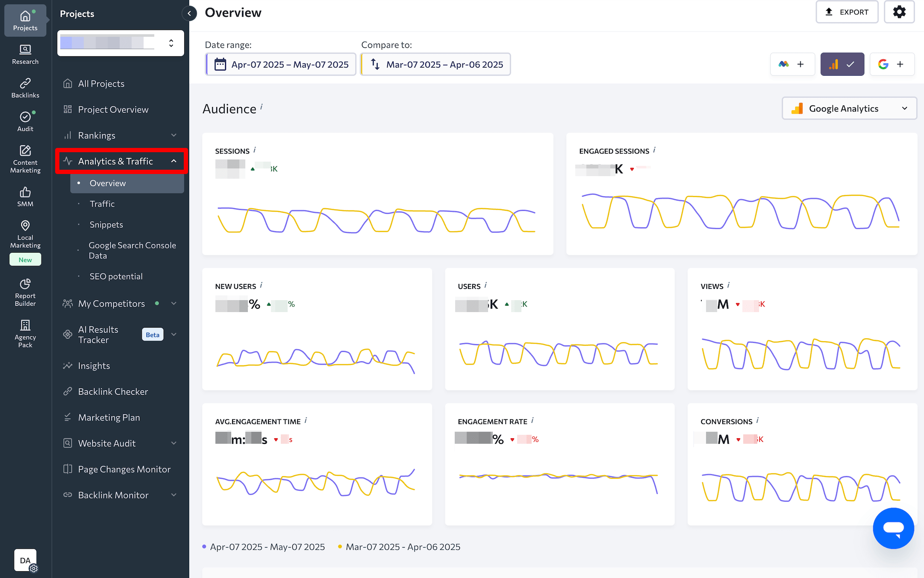Toggle the connected Google Analytics integration
The image size is (924, 578).
tap(842, 64)
